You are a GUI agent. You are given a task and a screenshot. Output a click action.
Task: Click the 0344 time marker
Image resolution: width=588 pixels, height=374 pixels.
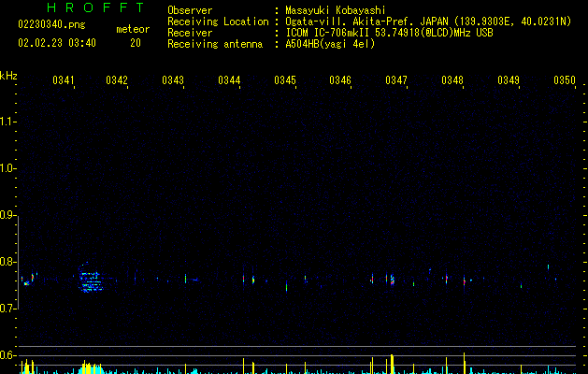tap(229, 80)
